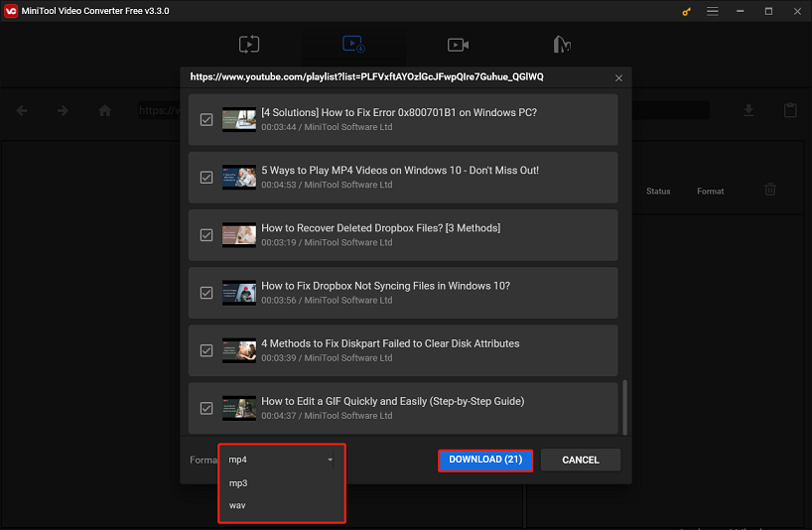This screenshot has height=530, width=812.
Task: Close the playlist dialog with X
Action: click(618, 78)
